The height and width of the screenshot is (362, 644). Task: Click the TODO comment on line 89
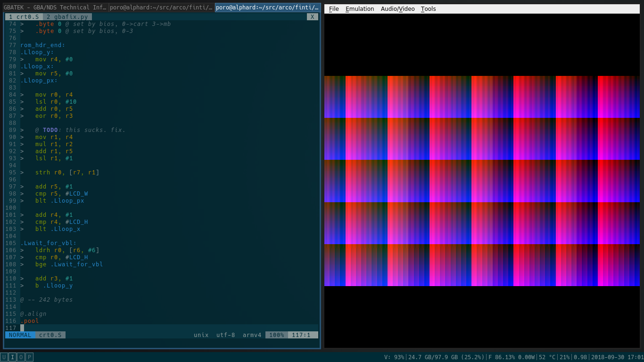point(81,130)
